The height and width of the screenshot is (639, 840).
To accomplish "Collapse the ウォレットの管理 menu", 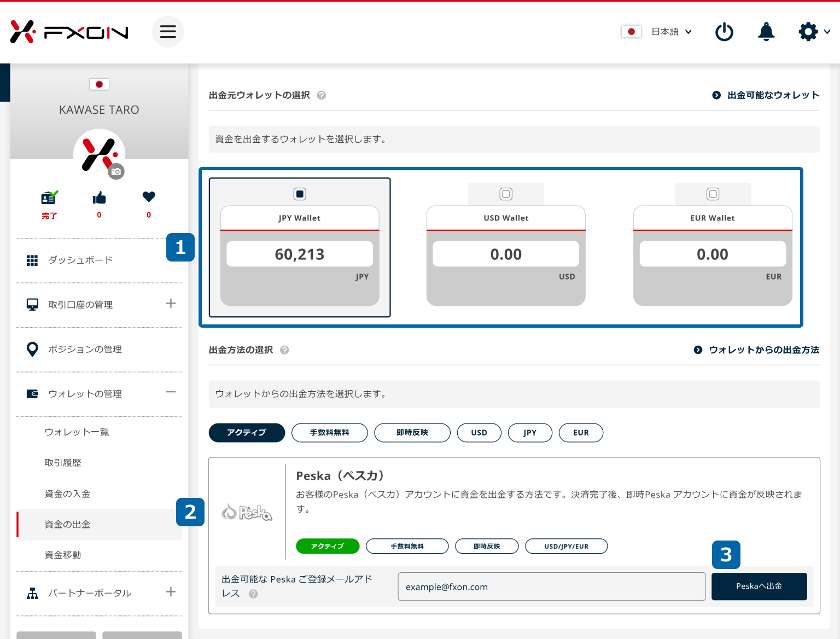I will tap(171, 392).
